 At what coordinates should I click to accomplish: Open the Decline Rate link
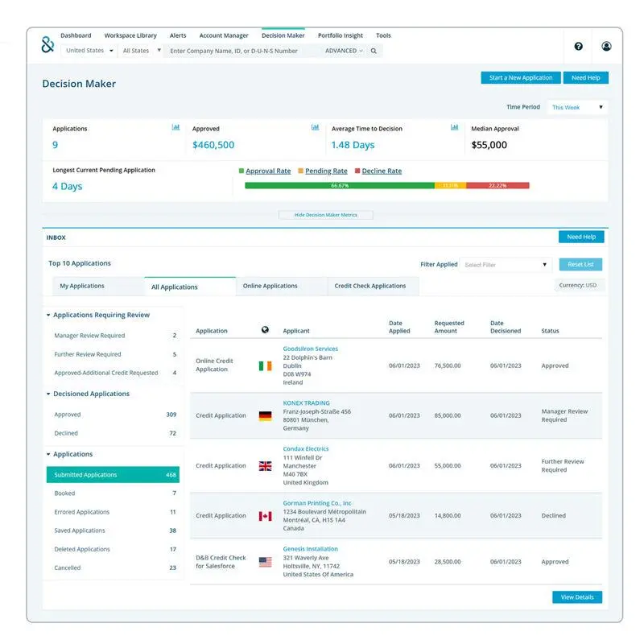(382, 171)
